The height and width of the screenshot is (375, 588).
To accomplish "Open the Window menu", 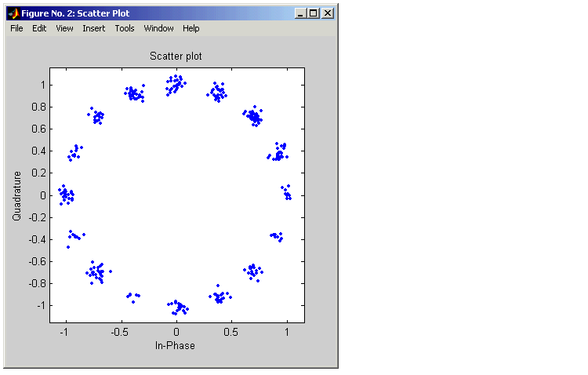I will 158,28.
